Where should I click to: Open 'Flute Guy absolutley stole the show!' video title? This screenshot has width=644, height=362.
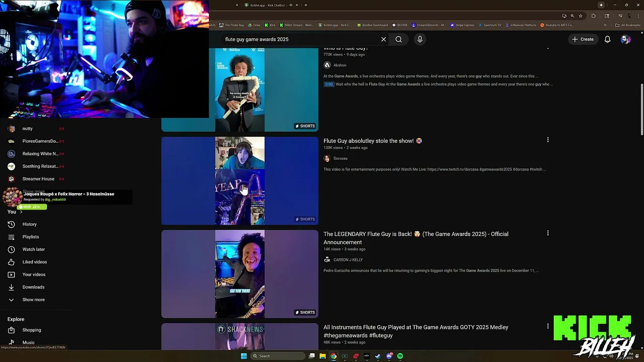pyautogui.click(x=373, y=141)
